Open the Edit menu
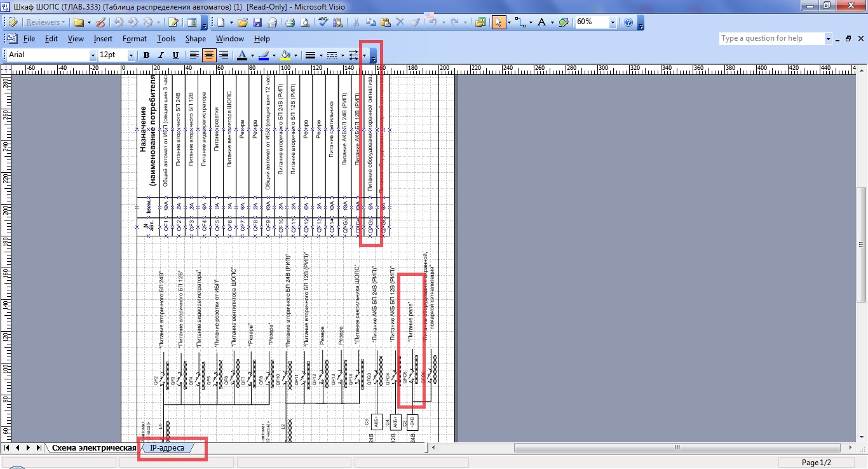The image size is (868, 469). (51, 39)
